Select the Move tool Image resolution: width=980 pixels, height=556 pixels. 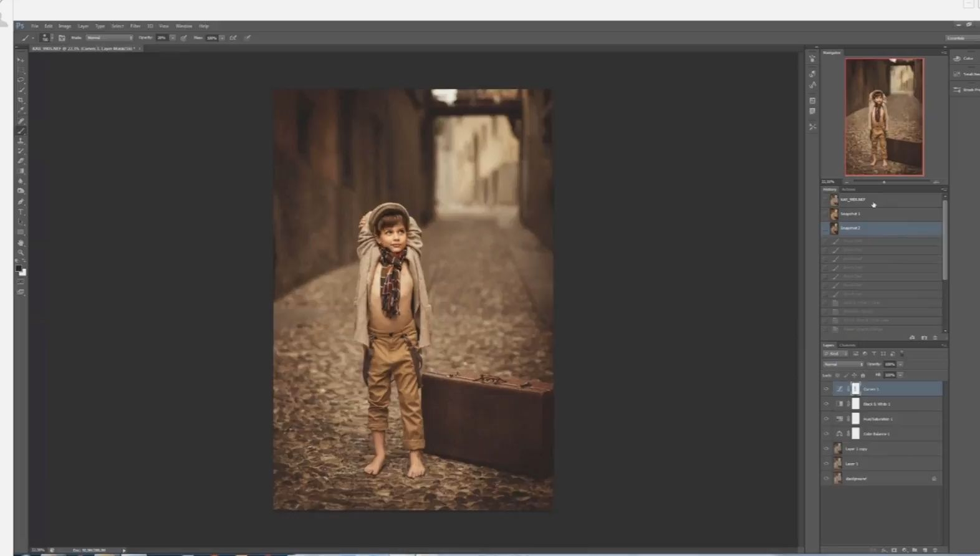click(21, 60)
